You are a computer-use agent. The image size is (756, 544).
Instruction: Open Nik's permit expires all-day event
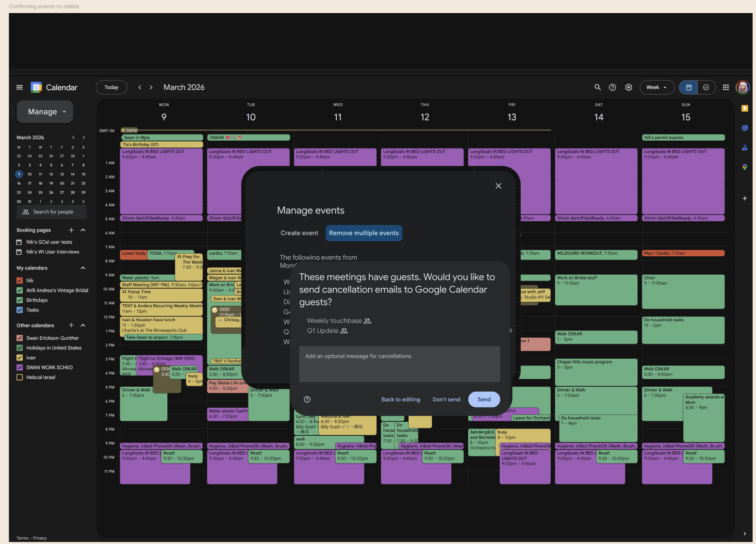[x=683, y=137]
